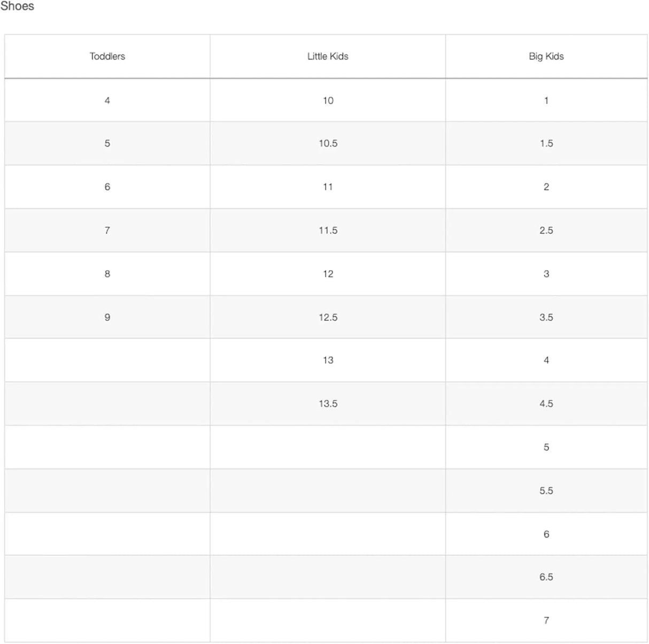Select Little Kids size 11.5

tap(328, 231)
